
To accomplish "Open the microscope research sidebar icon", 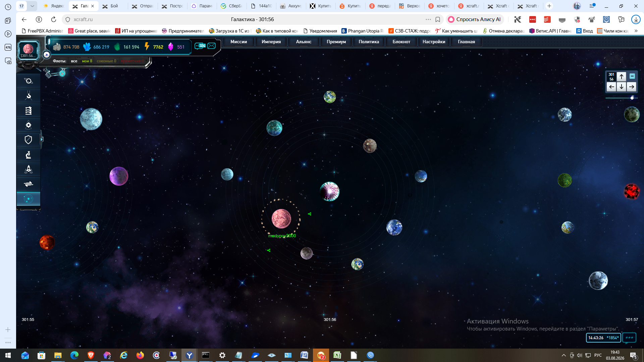I will pos(29,155).
